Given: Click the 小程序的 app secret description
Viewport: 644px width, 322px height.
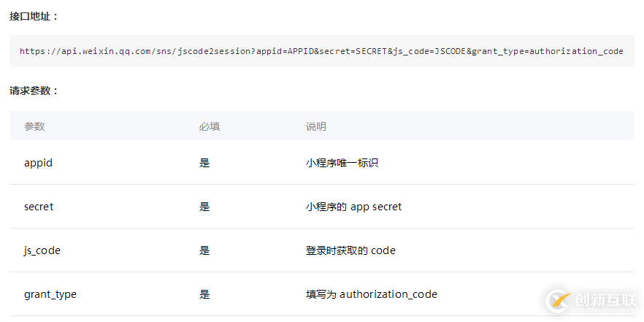Looking at the screenshot, I should click(353, 207).
